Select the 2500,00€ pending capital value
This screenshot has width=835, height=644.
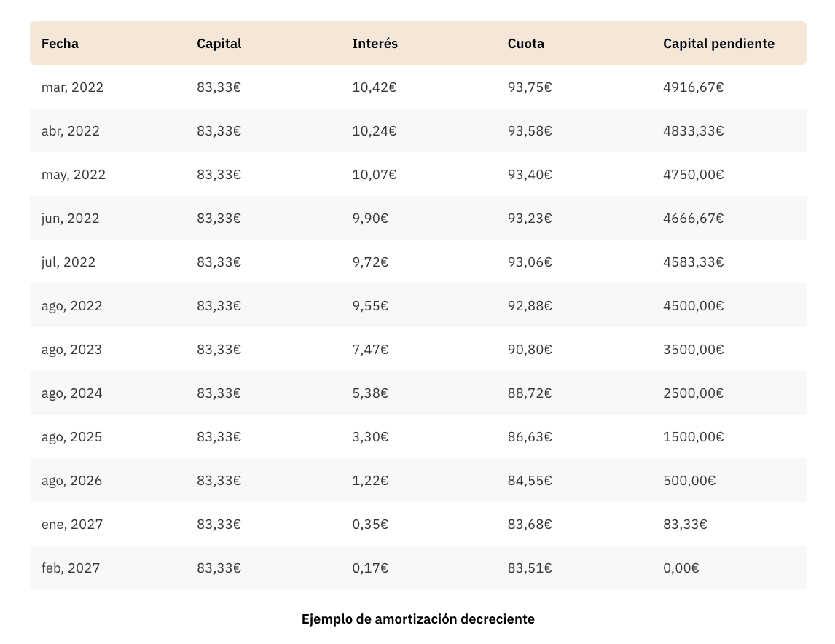click(x=693, y=393)
